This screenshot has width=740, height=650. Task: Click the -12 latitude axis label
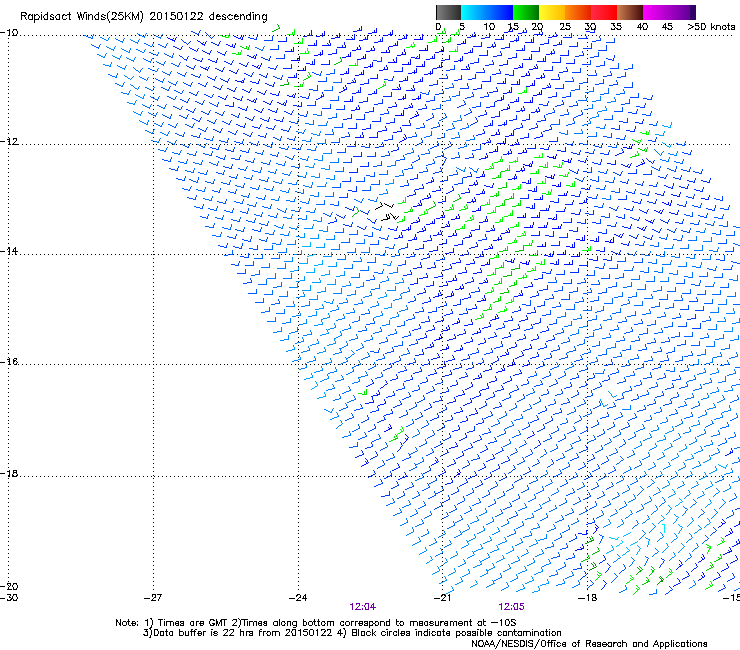9,141
